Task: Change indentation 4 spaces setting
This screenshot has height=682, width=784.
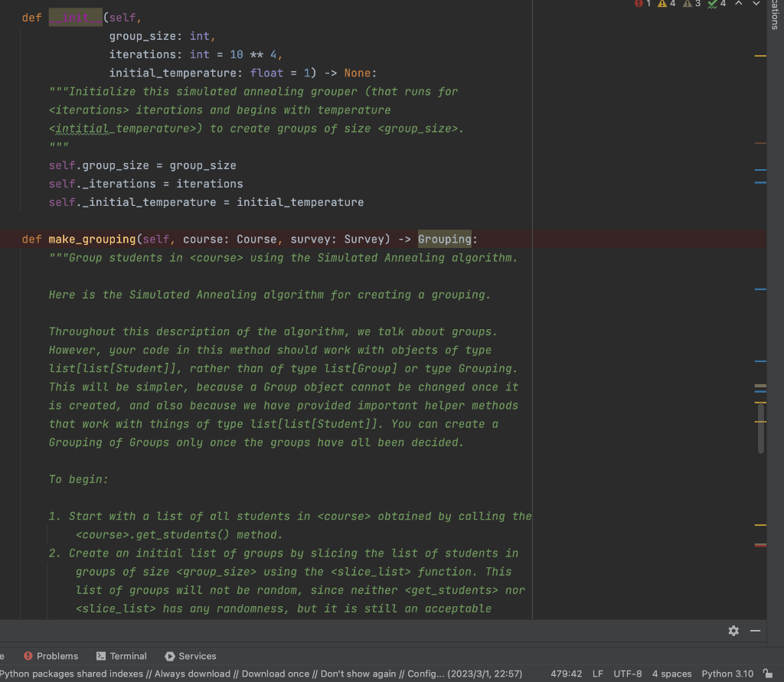Action: click(x=671, y=674)
